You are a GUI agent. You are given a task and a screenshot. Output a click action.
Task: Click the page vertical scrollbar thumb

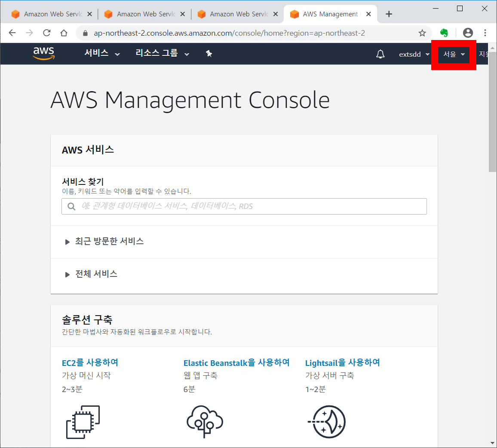click(492, 112)
